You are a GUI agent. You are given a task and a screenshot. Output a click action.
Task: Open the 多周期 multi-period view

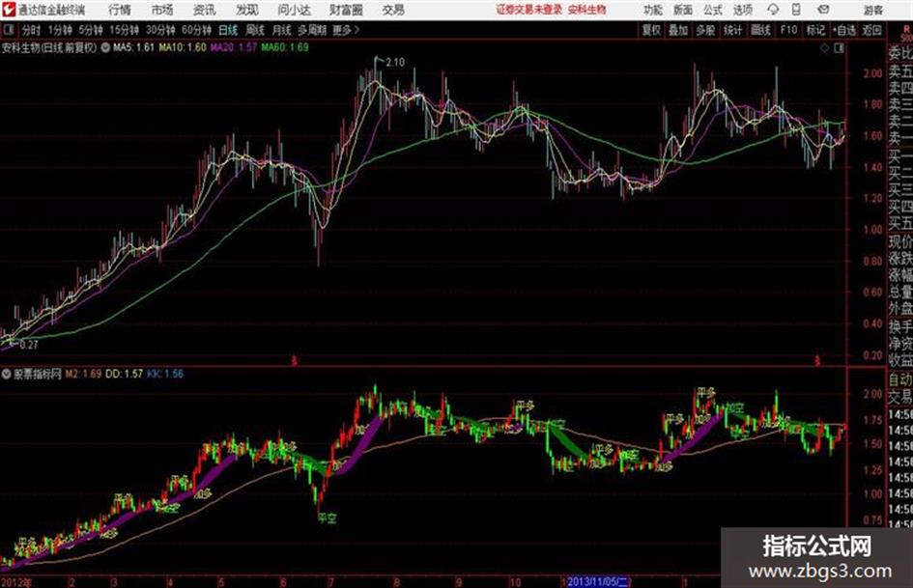[x=312, y=30]
